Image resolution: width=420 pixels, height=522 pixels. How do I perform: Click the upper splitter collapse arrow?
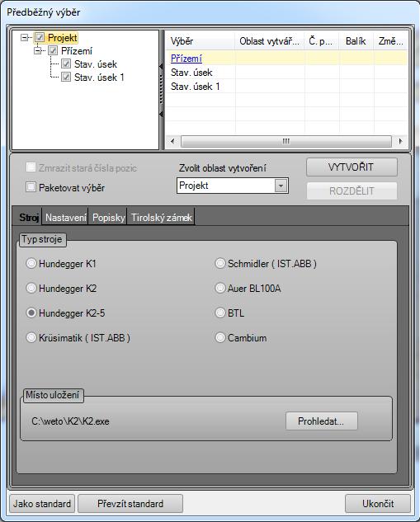pos(161,67)
